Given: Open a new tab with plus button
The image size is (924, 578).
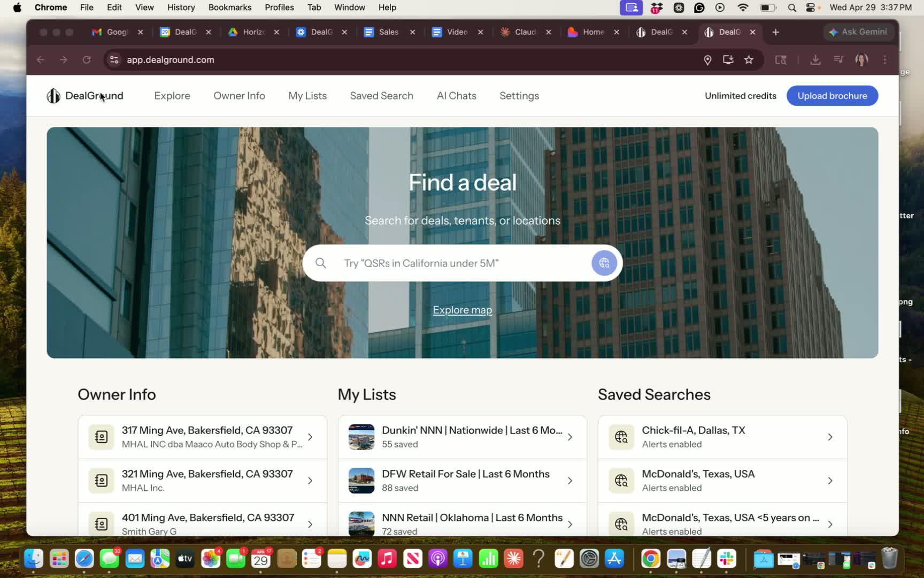Looking at the screenshot, I should coord(775,32).
